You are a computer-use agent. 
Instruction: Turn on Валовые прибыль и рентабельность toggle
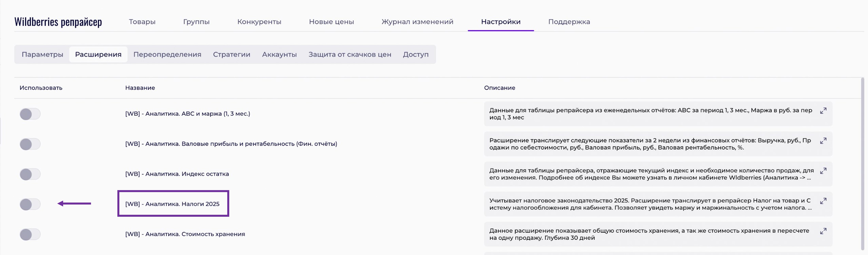point(30,144)
